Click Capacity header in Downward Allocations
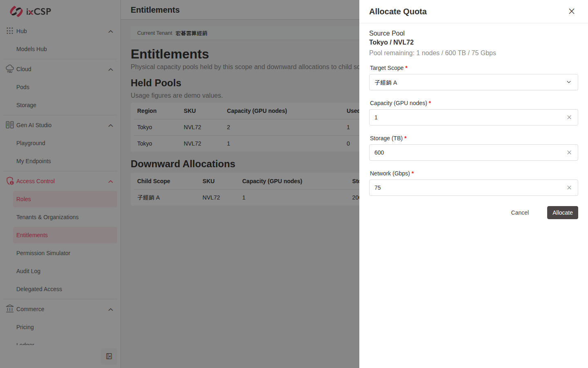Viewport: 588px width, 368px height. tap(272, 181)
